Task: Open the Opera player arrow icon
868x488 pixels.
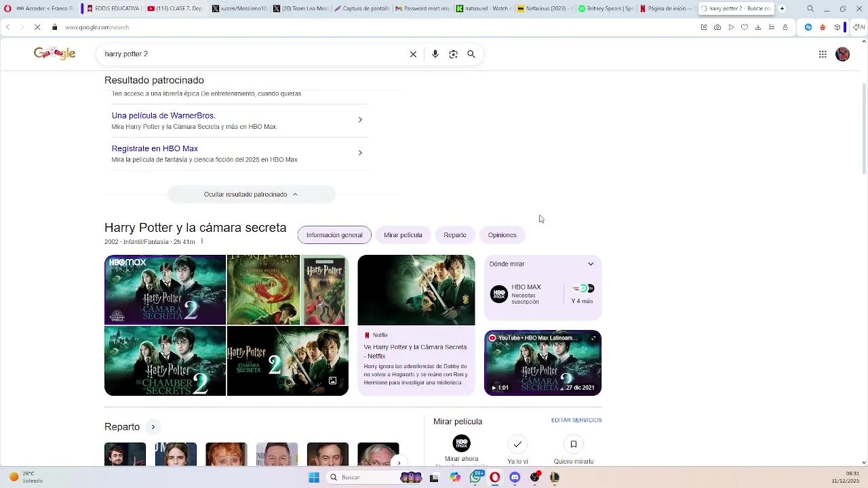Action: tap(731, 27)
